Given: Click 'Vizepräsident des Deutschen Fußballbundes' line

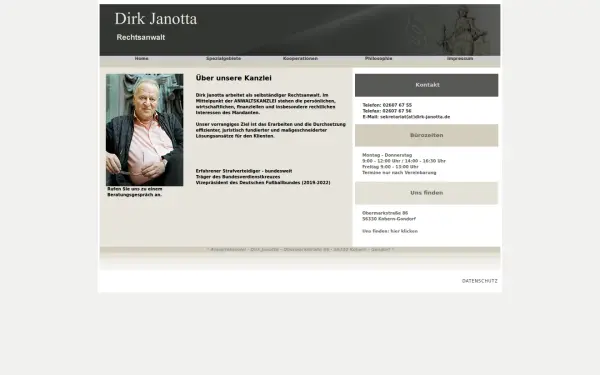Looking at the screenshot, I should pyautogui.click(x=263, y=183).
